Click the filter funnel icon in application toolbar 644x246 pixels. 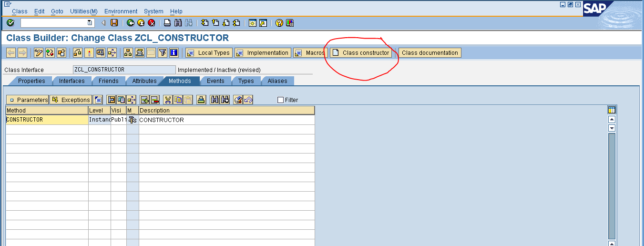(x=163, y=52)
